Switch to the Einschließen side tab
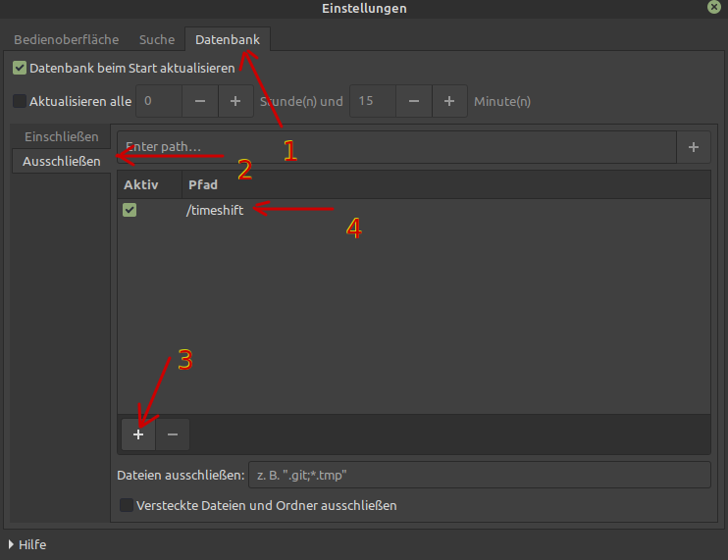The image size is (728, 560). point(61,137)
